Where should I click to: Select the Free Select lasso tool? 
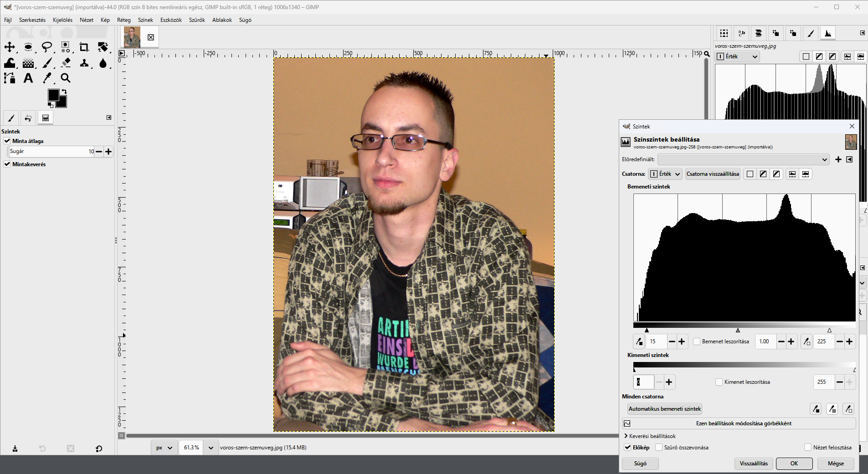coord(47,47)
